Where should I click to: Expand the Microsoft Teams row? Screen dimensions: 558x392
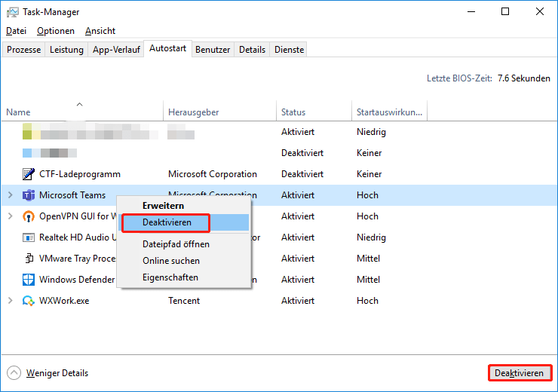click(11, 195)
